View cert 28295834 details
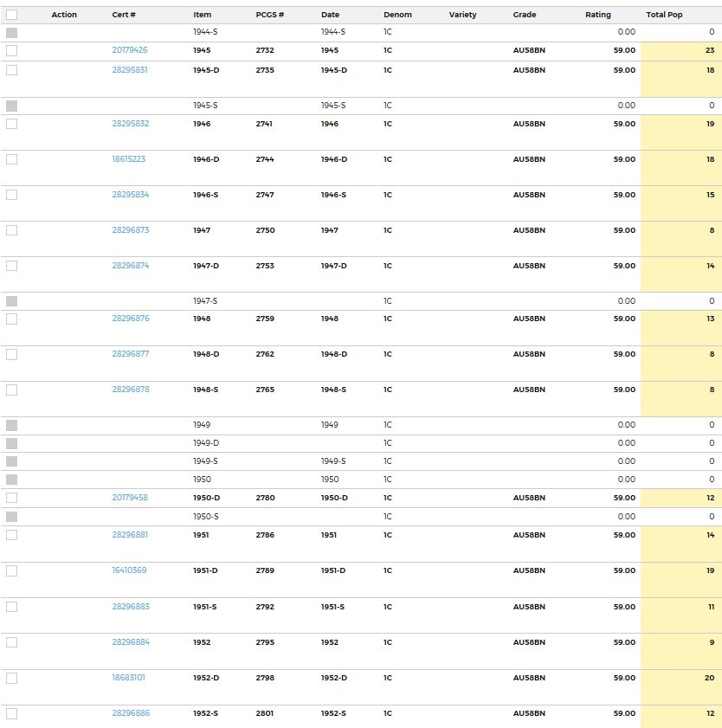This screenshot has width=722, height=728. tap(131, 195)
